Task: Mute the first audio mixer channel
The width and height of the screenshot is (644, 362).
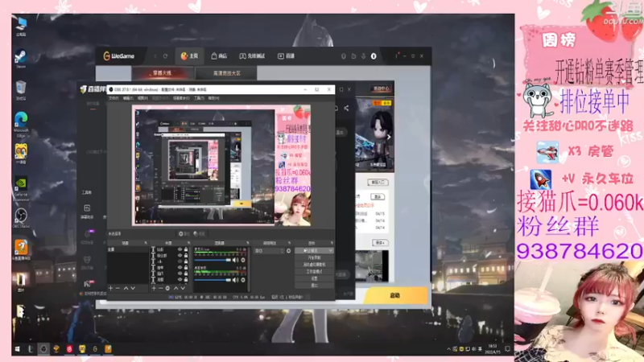Action: tap(235, 260)
